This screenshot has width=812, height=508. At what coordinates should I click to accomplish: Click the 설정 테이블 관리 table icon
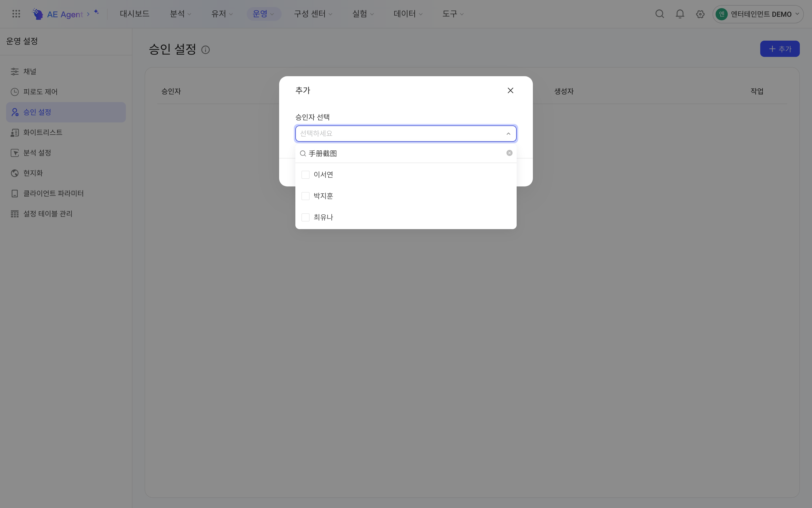[15, 214]
